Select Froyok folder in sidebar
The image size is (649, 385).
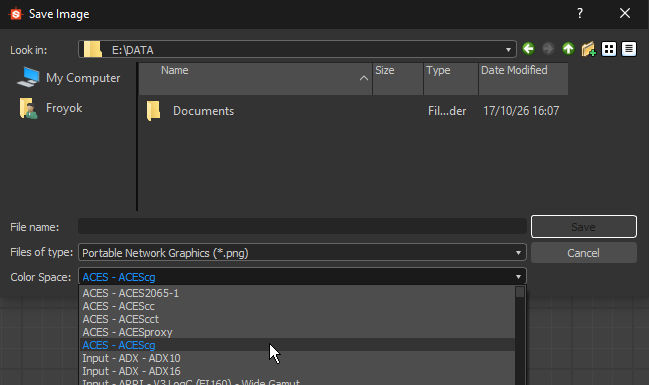coord(50,108)
